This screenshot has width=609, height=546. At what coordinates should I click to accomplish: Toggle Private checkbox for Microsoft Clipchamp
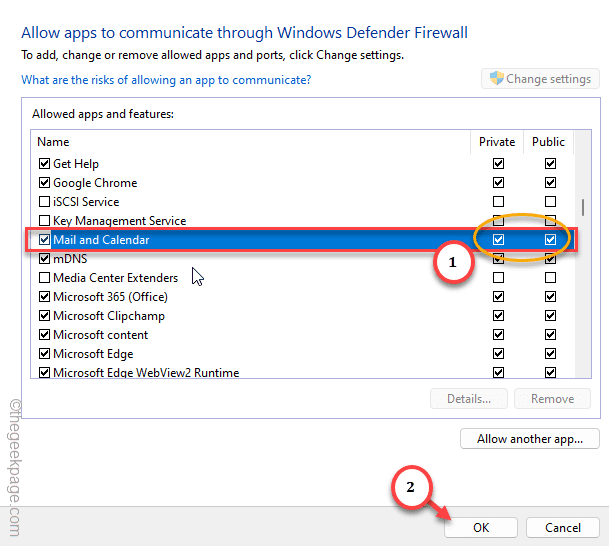pos(498,316)
